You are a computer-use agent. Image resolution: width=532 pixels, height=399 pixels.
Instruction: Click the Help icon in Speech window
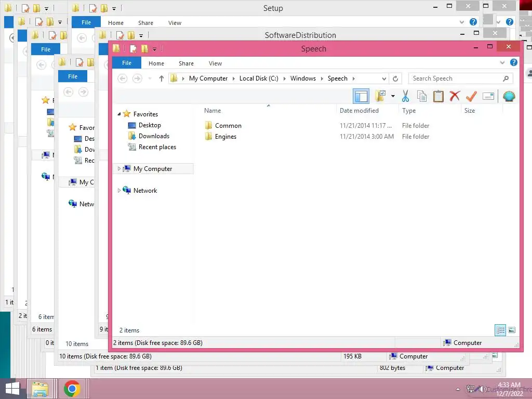tap(514, 62)
